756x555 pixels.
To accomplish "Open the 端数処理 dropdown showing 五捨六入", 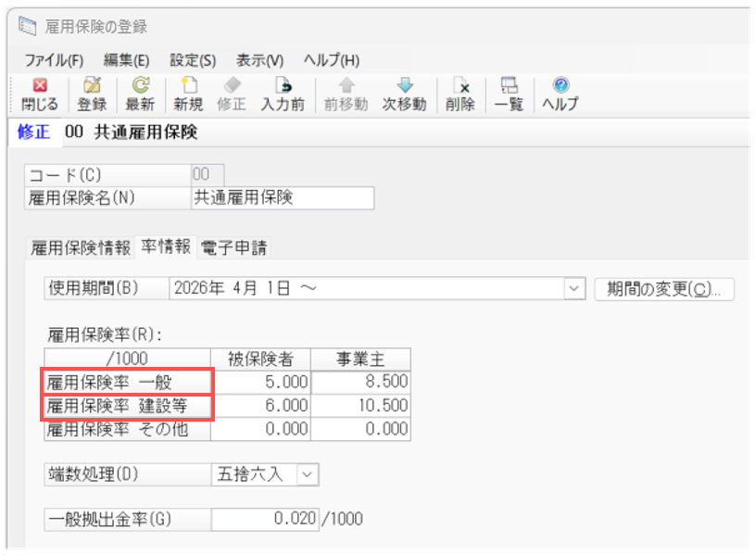I will (x=308, y=474).
